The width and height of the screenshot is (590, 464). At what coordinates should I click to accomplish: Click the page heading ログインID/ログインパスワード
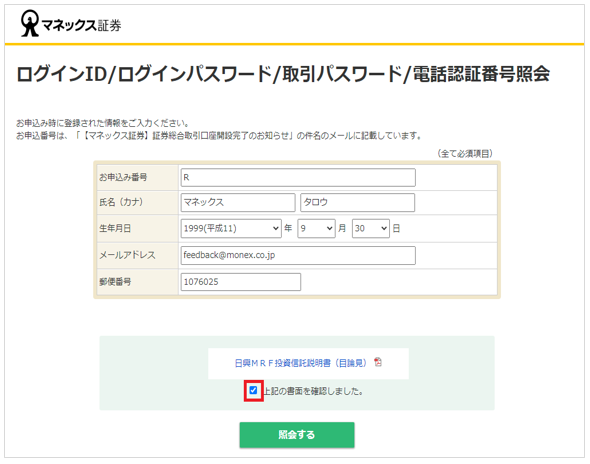tap(283, 74)
